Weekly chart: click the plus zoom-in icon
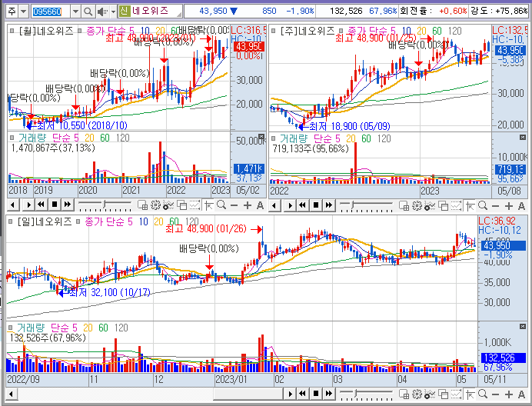Image resolution: width=532 pixels, height=406 pixels. pos(509,206)
